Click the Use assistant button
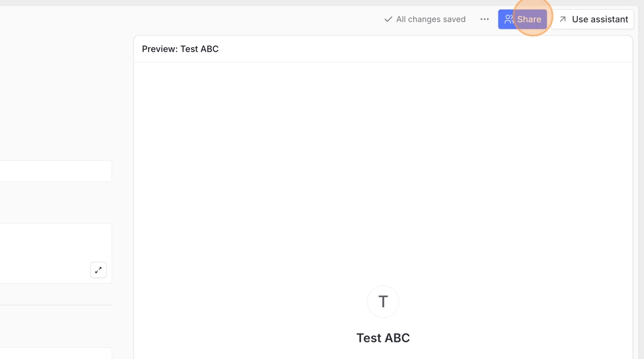The image size is (644, 359). click(593, 19)
